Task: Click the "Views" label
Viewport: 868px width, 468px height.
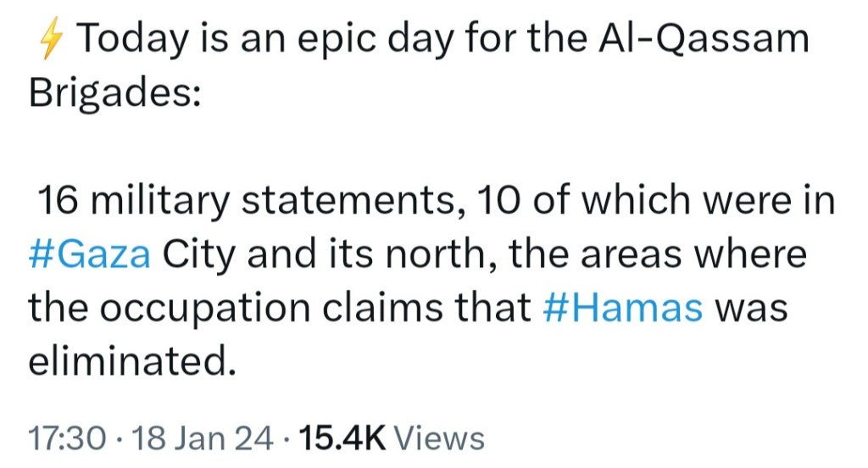Action: pos(440,438)
